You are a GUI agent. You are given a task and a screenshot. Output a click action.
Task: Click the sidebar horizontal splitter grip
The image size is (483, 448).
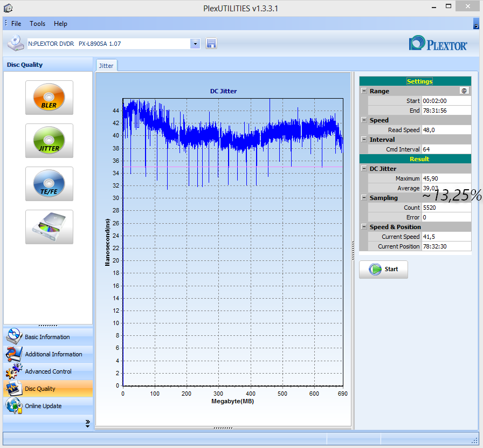point(48,326)
